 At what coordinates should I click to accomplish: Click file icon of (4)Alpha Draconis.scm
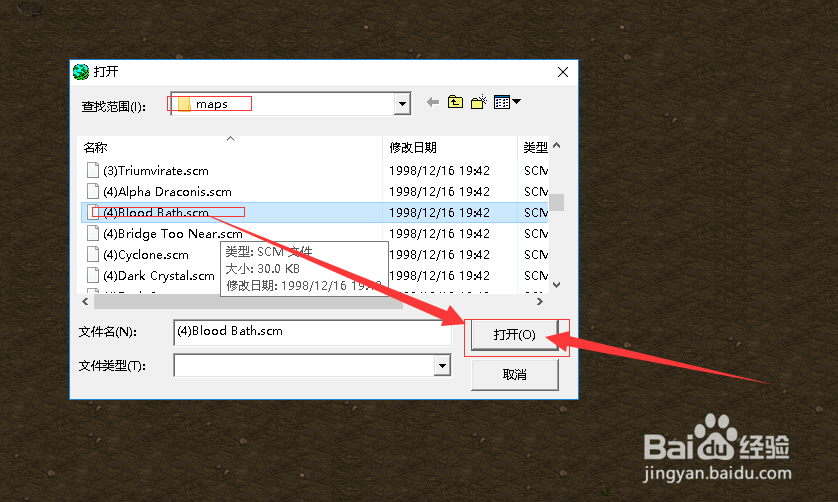click(93, 191)
